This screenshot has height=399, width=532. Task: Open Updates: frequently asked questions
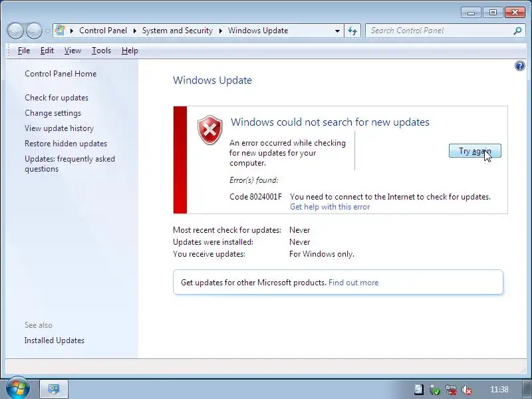pyautogui.click(x=70, y=164)
